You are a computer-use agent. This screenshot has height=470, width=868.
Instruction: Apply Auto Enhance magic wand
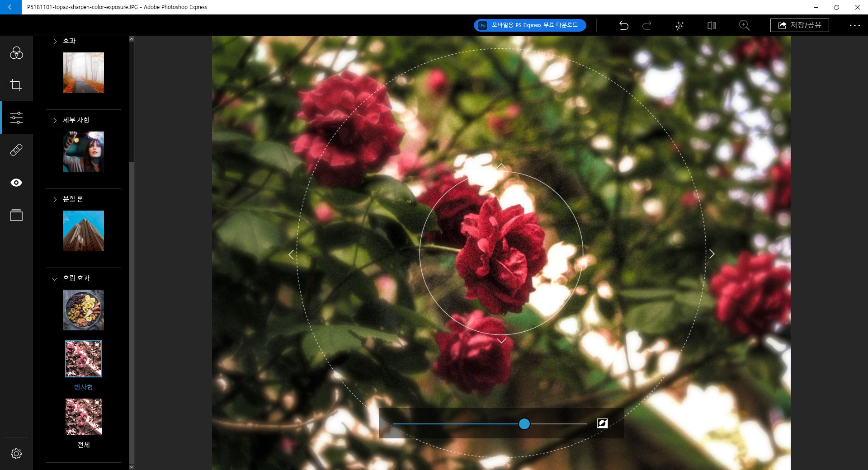[x=679, y=26]
